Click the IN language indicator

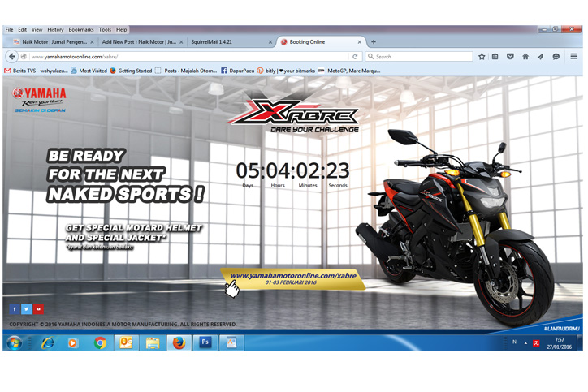point(514,342)
